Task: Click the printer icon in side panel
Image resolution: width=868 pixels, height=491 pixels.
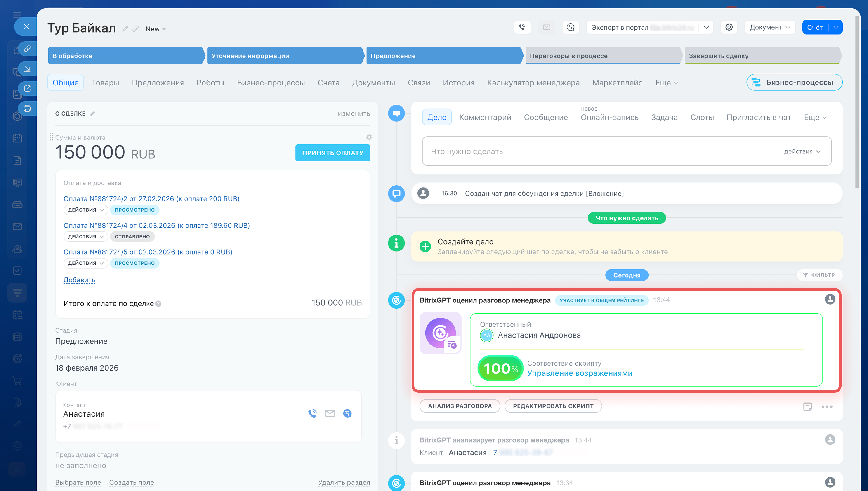Action: [x=27, y=108]
